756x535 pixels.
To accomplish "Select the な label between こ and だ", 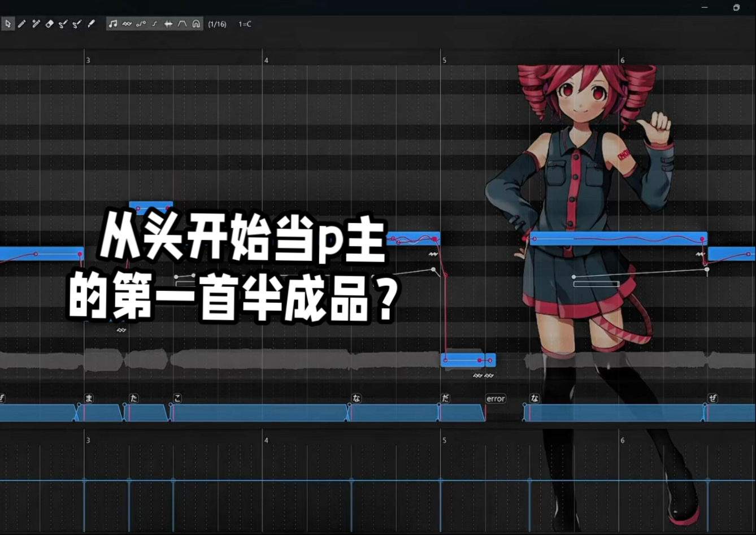I will (x=356, y=398).
